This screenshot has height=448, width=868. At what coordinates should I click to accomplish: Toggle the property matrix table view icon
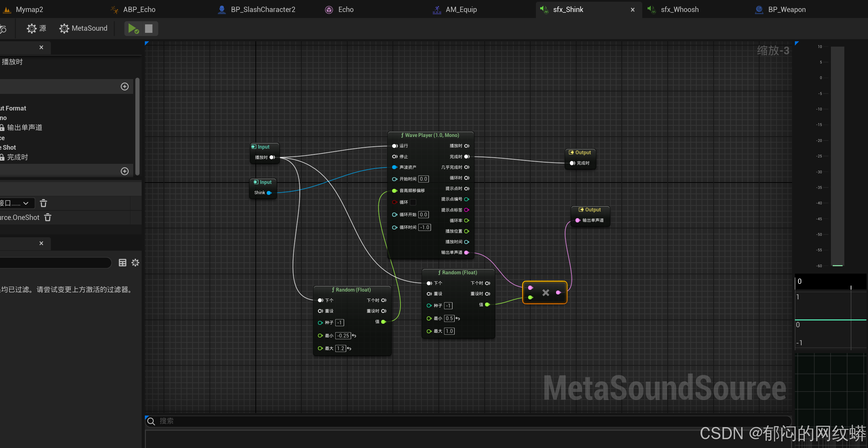point(123,263)
